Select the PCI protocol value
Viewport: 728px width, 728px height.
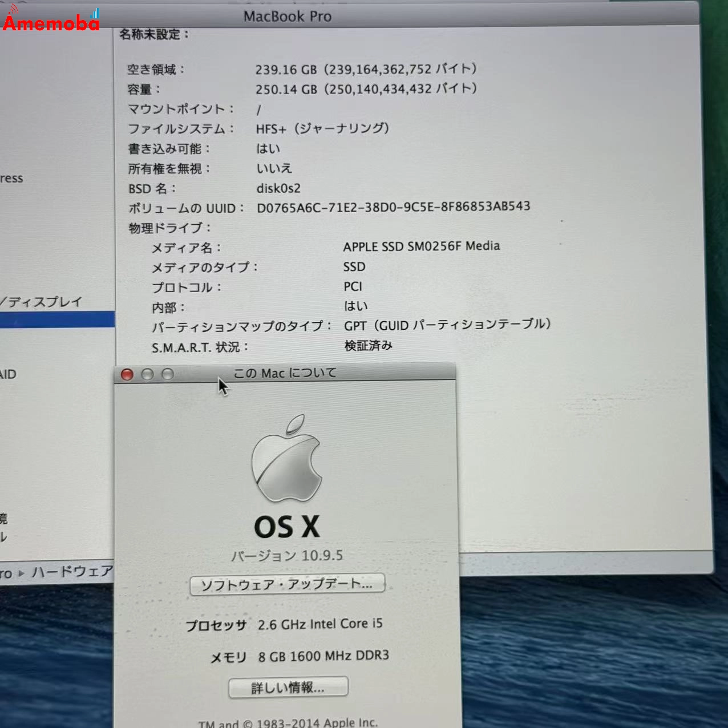[353, 286]
